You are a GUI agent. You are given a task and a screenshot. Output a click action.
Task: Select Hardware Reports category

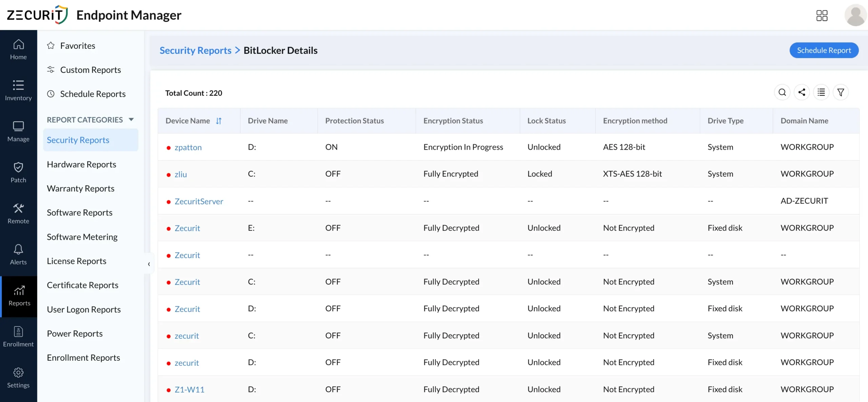pos(81,164)
